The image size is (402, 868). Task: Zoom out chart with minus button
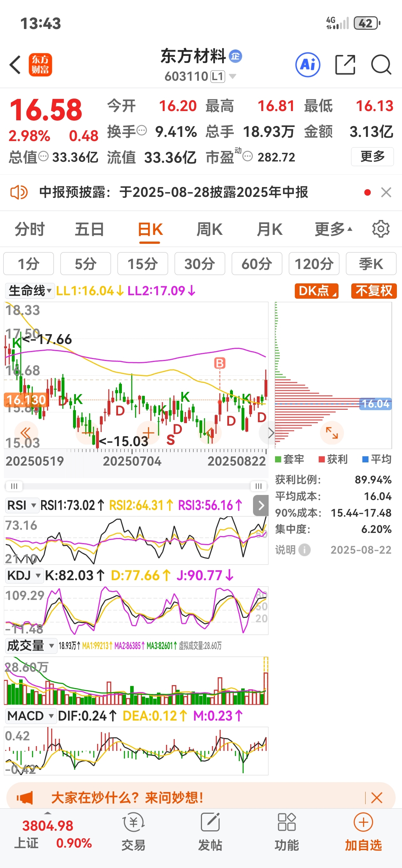(87, 433)
